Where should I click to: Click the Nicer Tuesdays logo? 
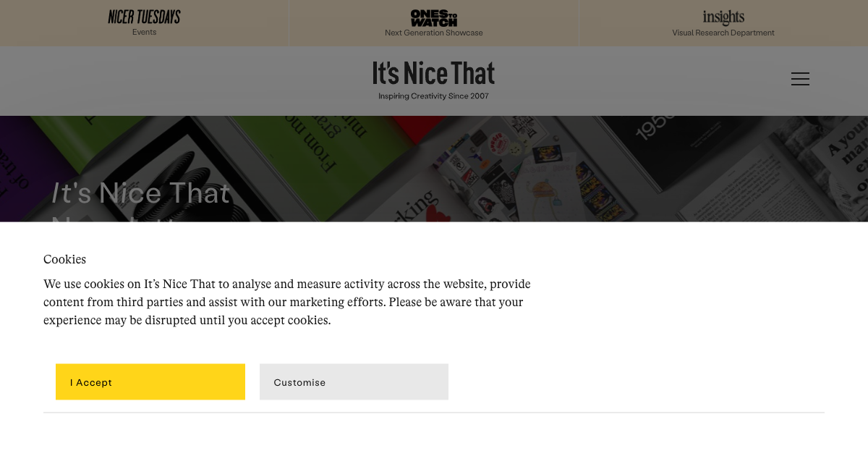point(144,17)
